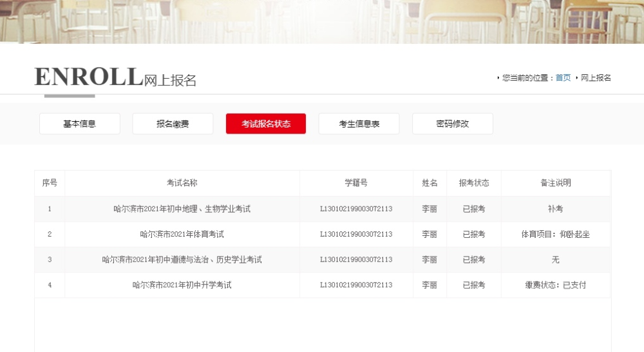
Task: Select row 哈尔滨市2021年初中升学考试
Action: 323,285
